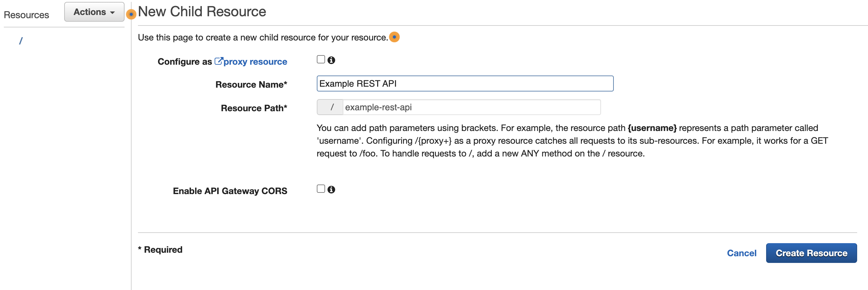Check the Configure as proxy resource checkbox
868x290 pixels.
[320, 59]
